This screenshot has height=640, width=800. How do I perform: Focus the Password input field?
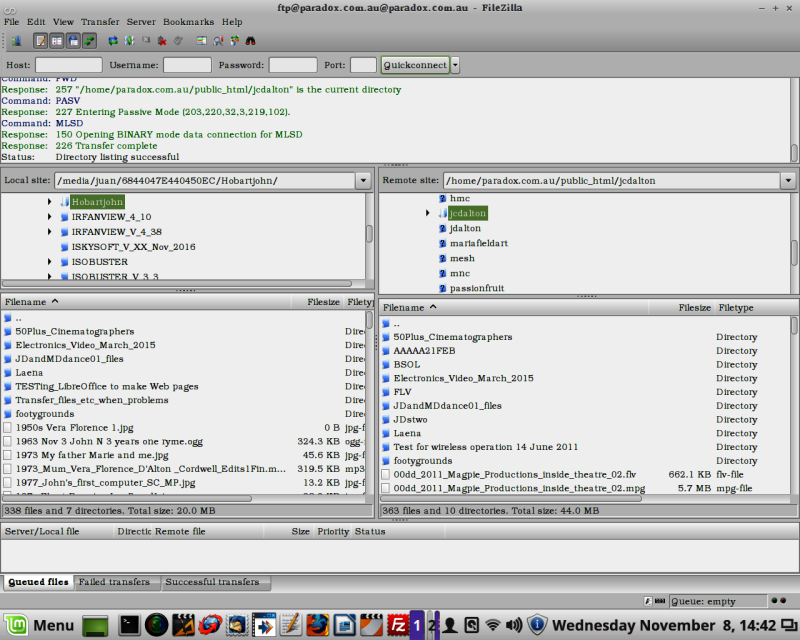click(x=293, y=65)
